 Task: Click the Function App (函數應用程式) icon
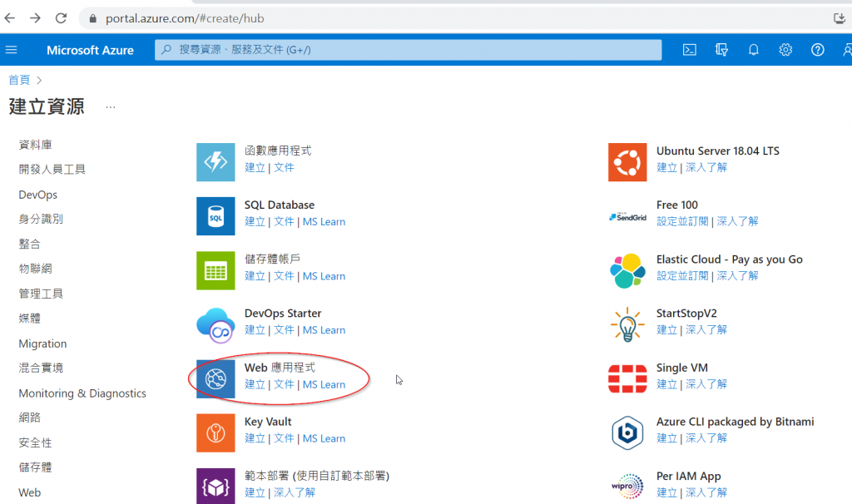215,162
